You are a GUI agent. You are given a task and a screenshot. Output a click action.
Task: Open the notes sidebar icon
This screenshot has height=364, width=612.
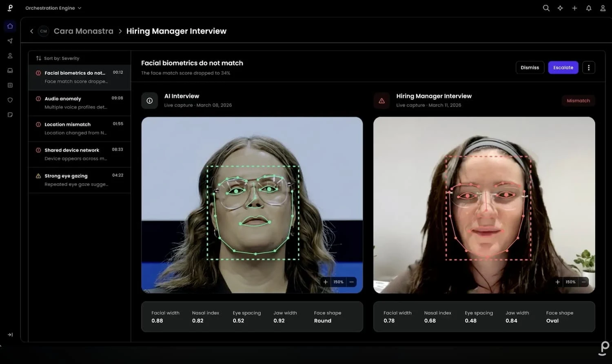coord(10,115)
